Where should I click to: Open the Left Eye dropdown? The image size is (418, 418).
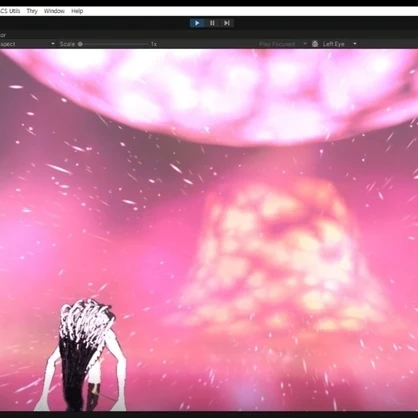(x=339, y=44)
